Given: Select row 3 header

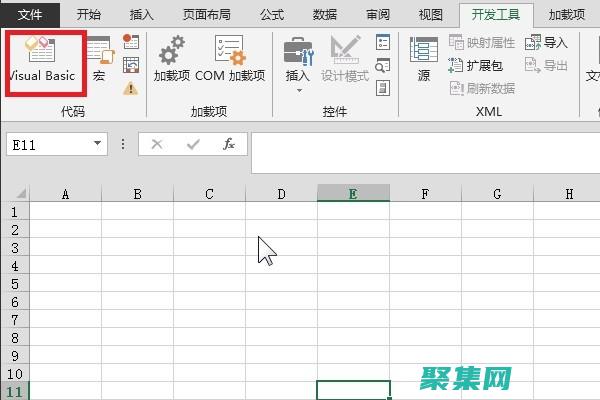Looking at the screenshot, I should 15,247.
